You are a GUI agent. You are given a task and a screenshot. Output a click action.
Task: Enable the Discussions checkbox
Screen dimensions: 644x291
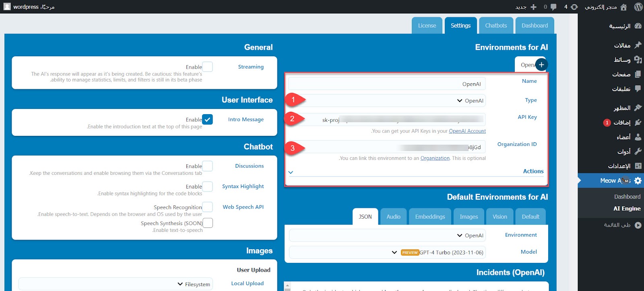click(x=207, y=166)
